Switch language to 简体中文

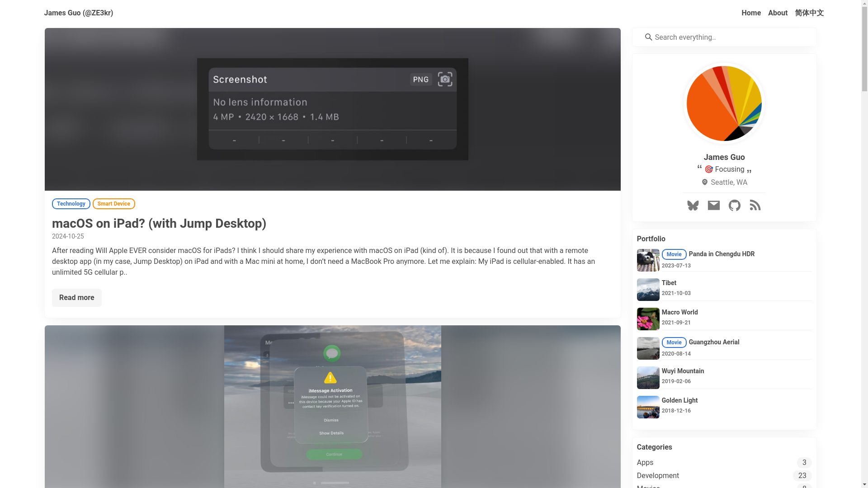tap(809, 13)
